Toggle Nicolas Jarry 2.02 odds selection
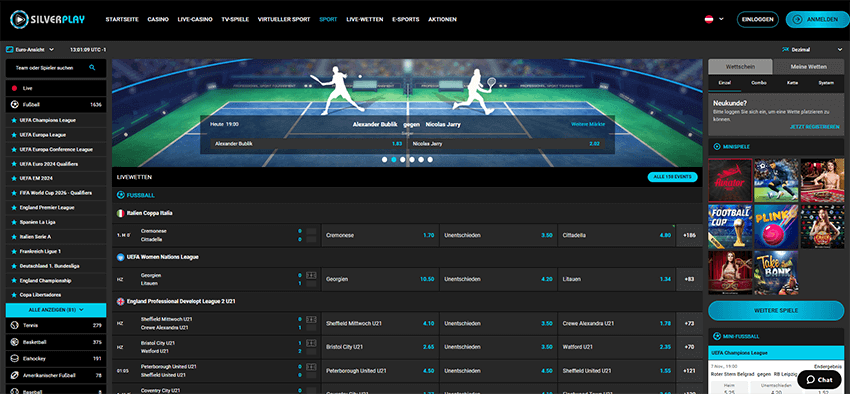 (x=507, y=144)
